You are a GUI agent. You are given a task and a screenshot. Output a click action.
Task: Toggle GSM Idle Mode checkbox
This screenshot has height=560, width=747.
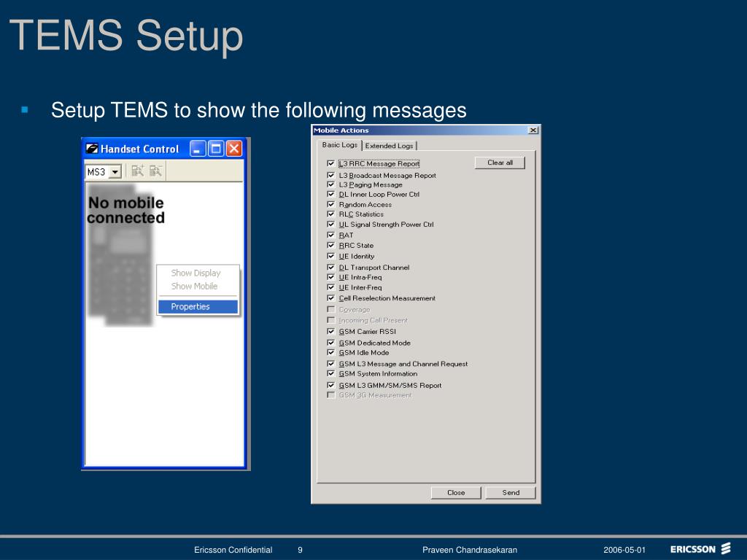(x=330, y=352)
